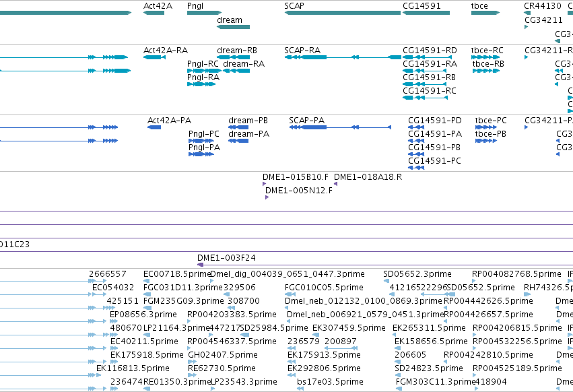
Task: Click the Act42A-PA protein feature
Action: (154, 127)
